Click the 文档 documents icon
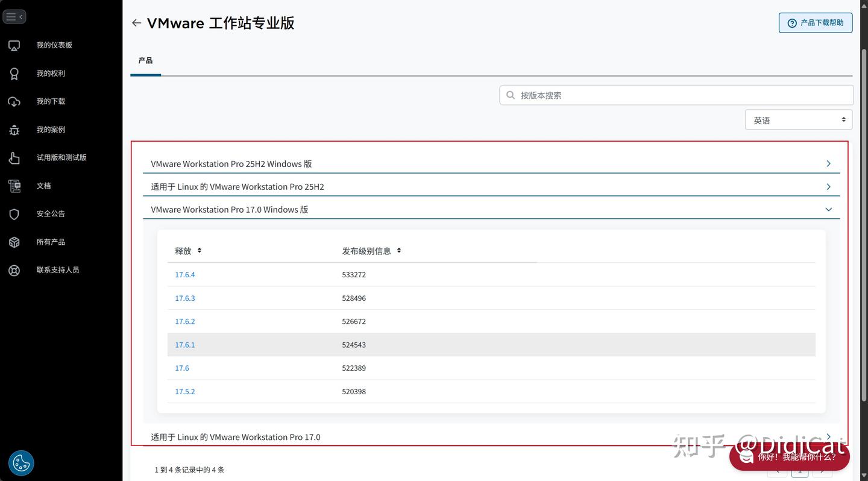 pos(14,186)
